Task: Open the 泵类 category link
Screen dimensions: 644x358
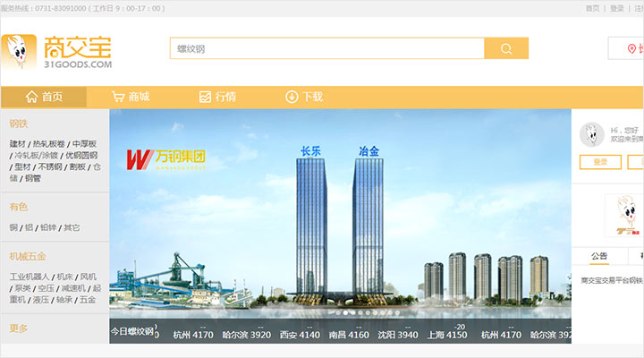Action: (22, 288)
